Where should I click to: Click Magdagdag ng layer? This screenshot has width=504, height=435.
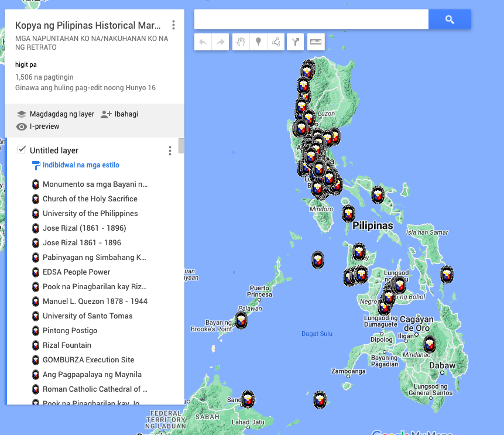(55, 114)
